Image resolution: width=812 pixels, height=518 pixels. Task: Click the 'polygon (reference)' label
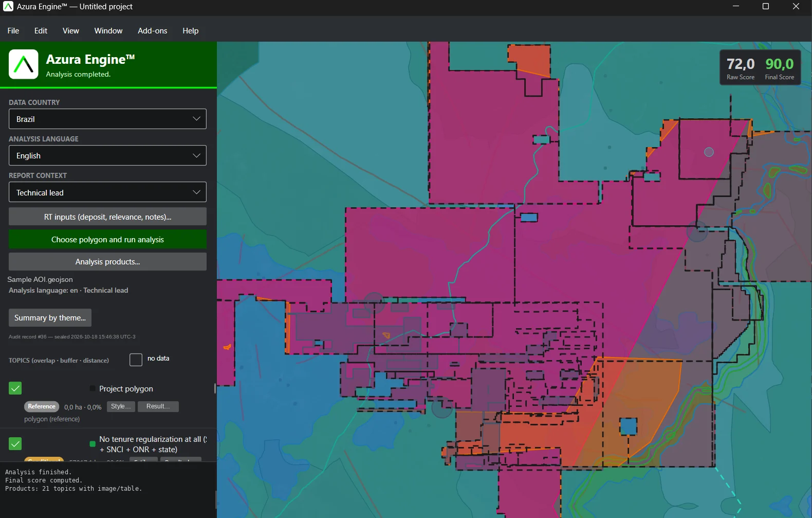click(x=52, y=419)
